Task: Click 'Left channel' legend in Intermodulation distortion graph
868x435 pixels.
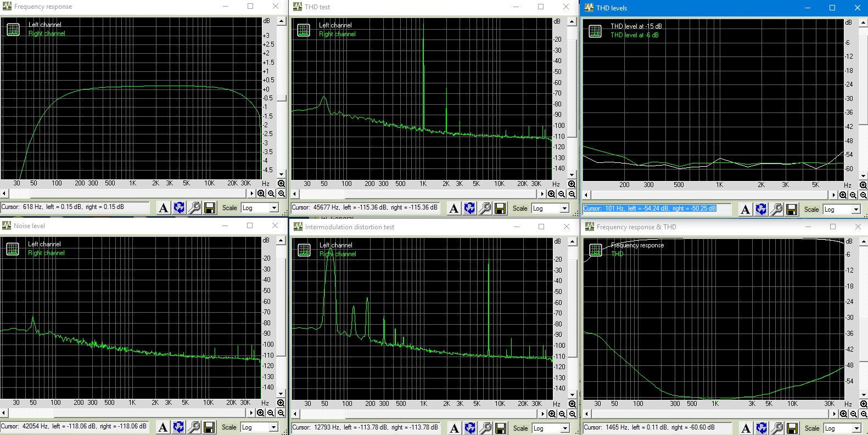Action: pos(336,245)
